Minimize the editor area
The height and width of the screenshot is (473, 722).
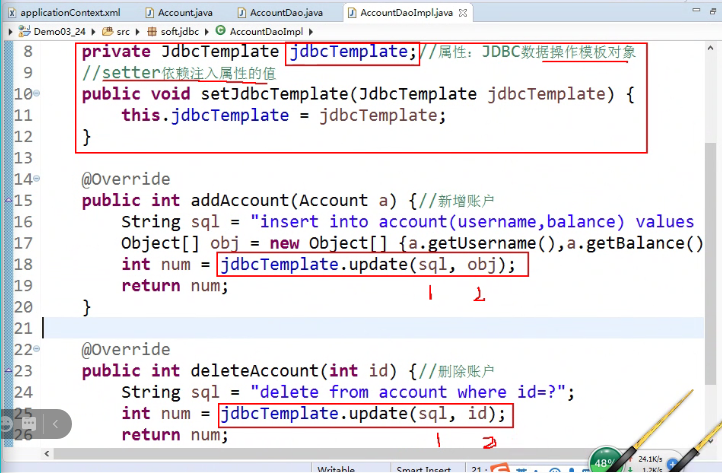point(696,10)
